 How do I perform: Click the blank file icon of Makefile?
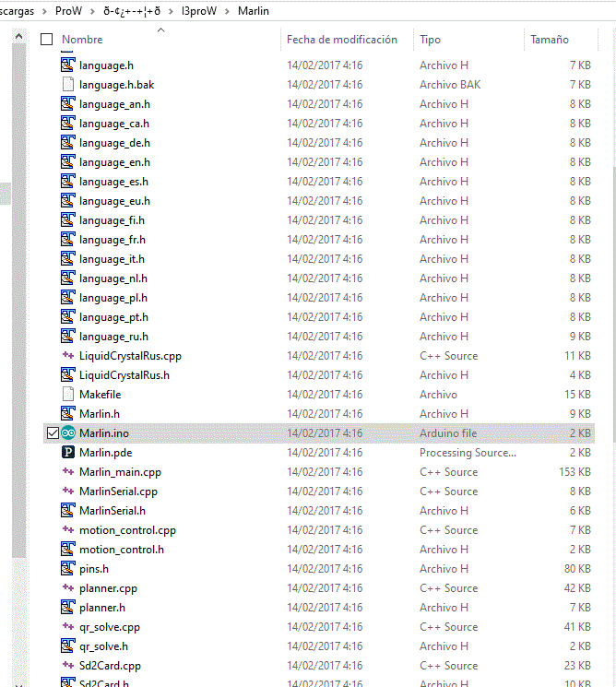[67, 395]
